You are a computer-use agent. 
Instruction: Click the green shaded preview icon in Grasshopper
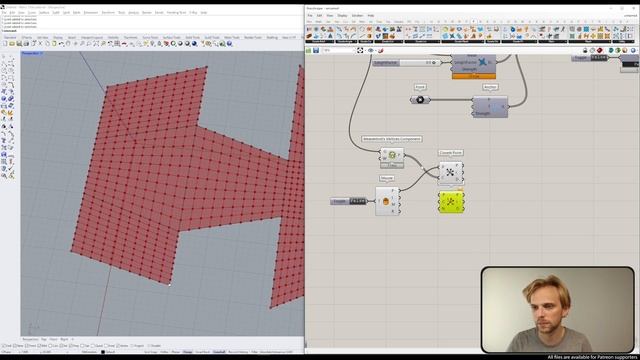pos(618,50)
